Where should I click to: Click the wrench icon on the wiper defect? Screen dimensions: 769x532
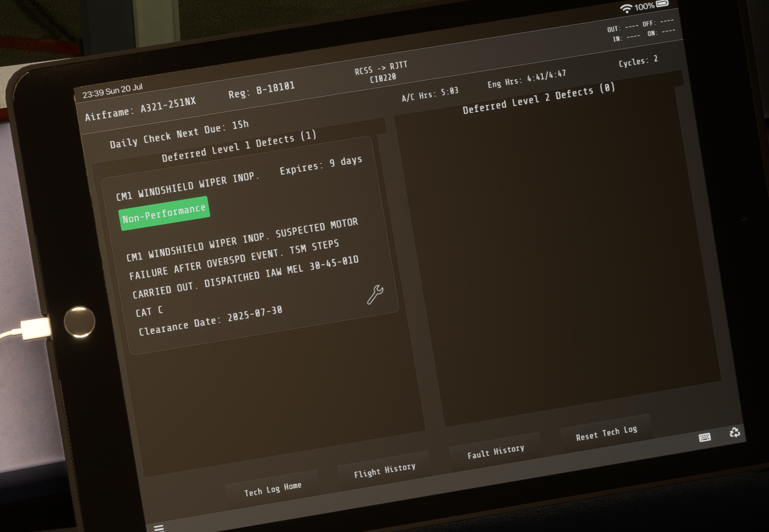(375, 294)
